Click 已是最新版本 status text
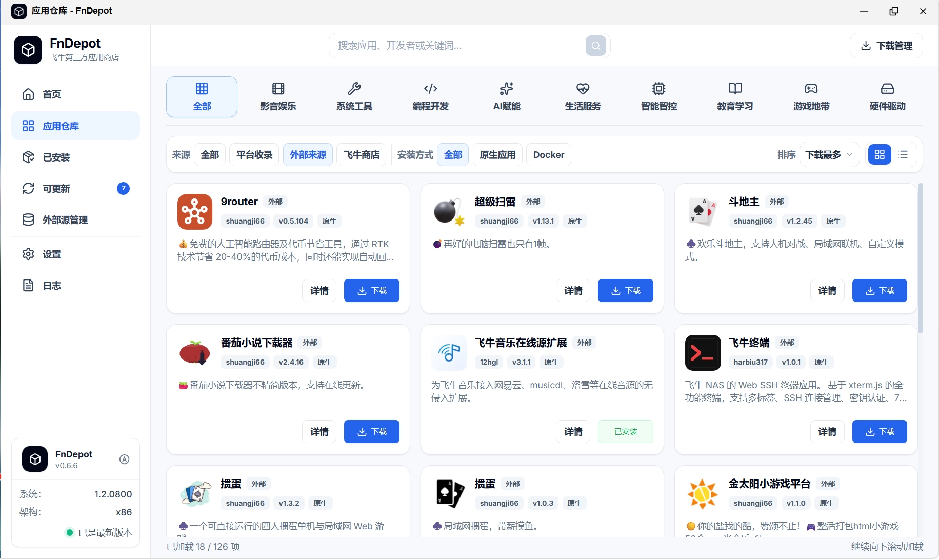Viewport: 939px width, 560px height. pos(105,532)
